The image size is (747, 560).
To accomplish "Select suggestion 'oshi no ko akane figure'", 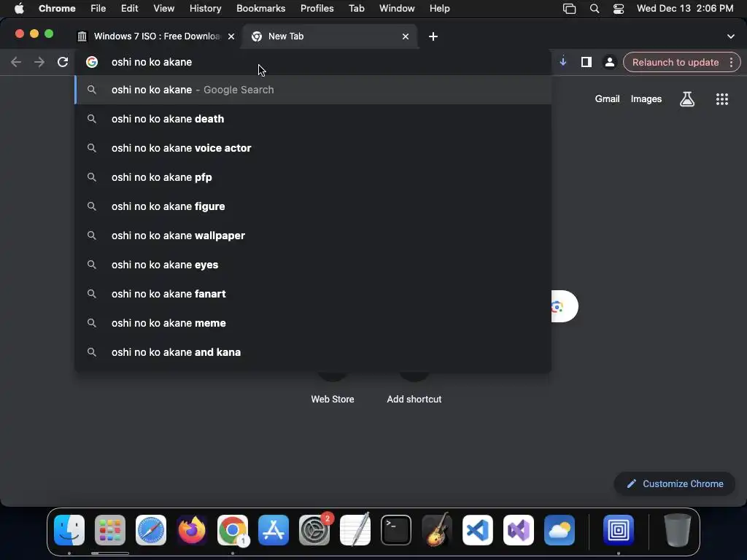I will click(x=313, y=206).
